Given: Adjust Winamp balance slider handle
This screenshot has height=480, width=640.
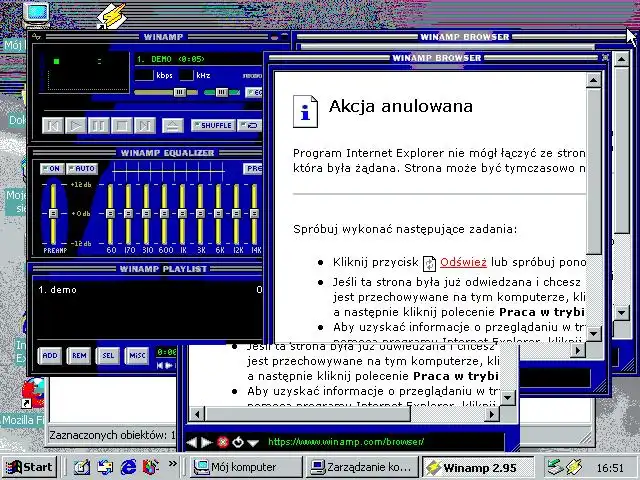Looking at the screenshot, I should click(x=222, y=92).
